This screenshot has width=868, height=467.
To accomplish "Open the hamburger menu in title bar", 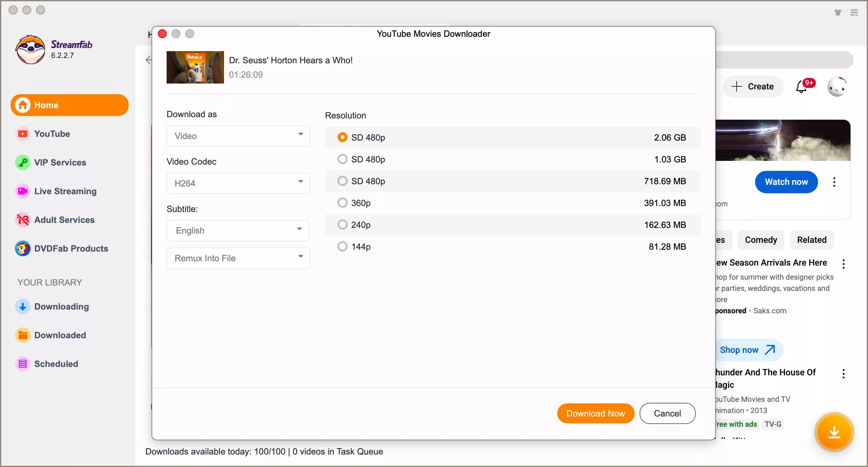I will pos(854,12).
